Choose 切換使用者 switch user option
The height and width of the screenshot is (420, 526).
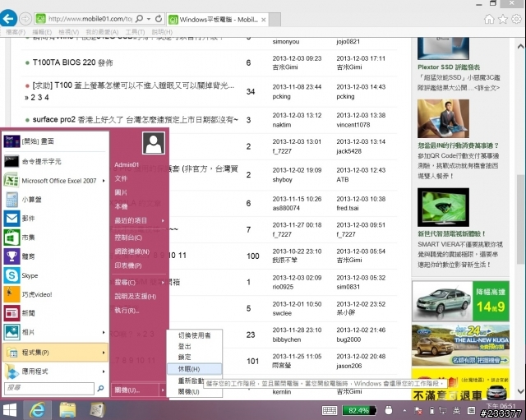coord(194,335)
